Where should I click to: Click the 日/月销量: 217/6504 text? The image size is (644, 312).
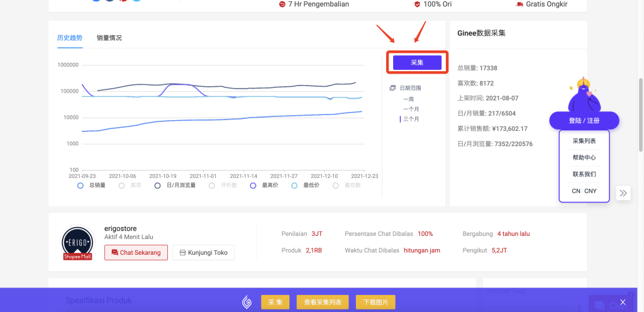click(487, 113)
